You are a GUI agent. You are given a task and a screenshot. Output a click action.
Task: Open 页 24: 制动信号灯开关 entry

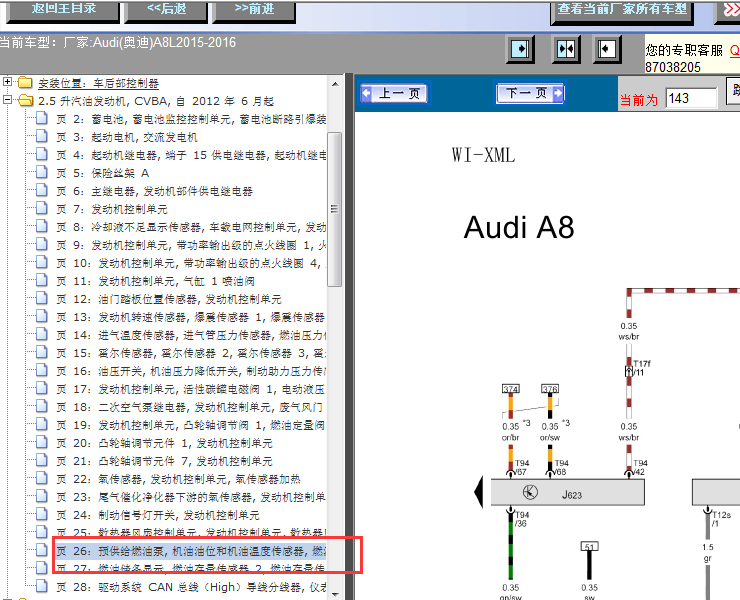click(x=158, y=515)
